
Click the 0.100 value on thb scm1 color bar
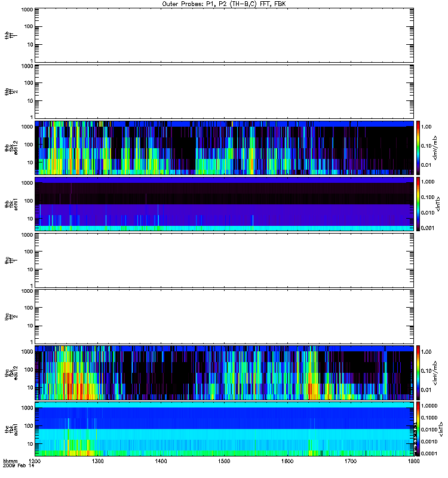tap(428, 197)
